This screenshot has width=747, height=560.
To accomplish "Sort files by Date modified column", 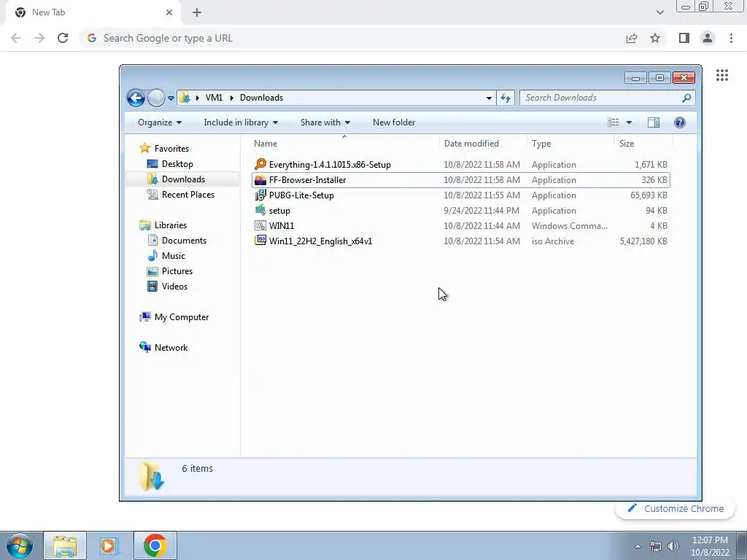I will pos(471,144).
